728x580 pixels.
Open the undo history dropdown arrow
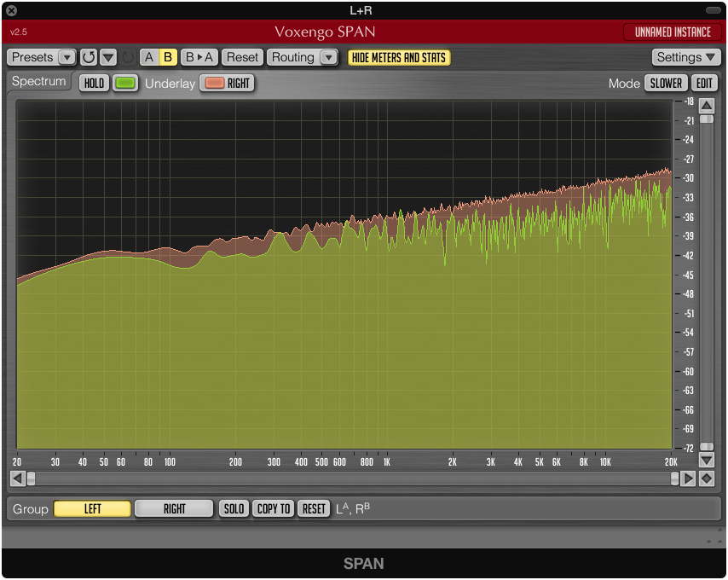[x=108, y=57]
